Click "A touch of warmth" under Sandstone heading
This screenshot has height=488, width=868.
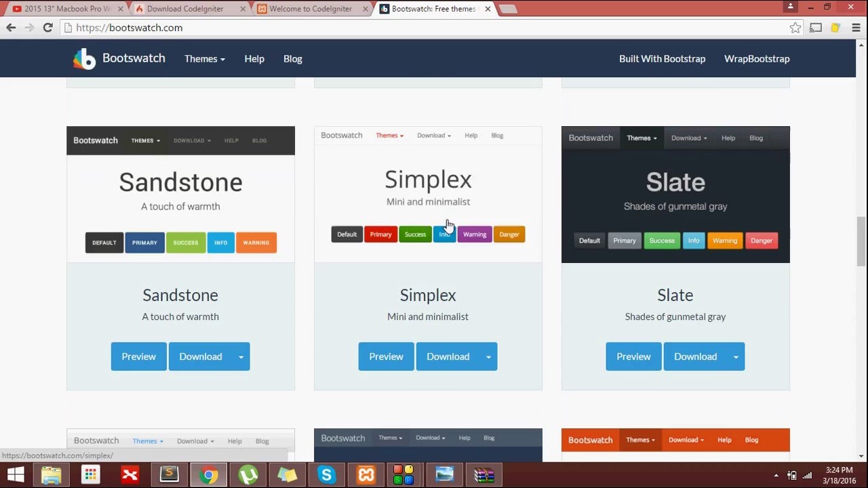coord(180,317)
